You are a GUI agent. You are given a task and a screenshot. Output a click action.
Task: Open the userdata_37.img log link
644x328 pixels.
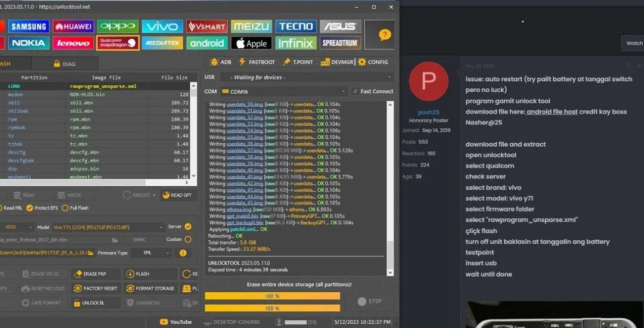[x=245, y=151]
